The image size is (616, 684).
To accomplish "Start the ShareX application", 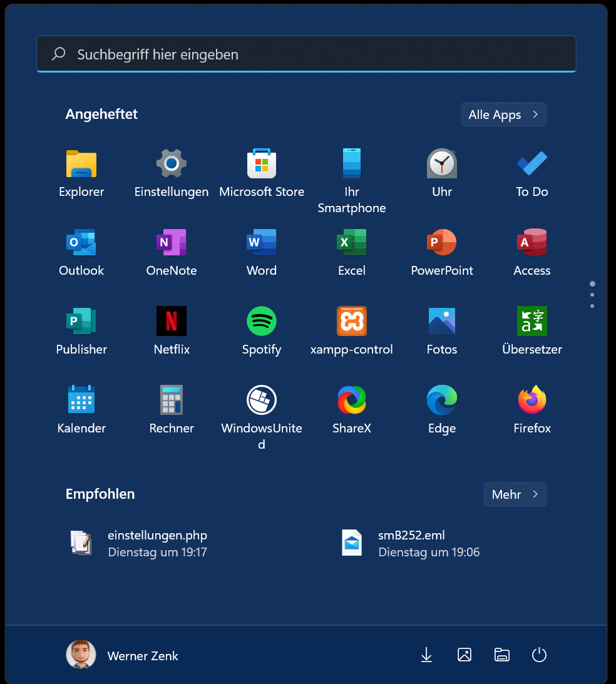I will pos(352,401).
